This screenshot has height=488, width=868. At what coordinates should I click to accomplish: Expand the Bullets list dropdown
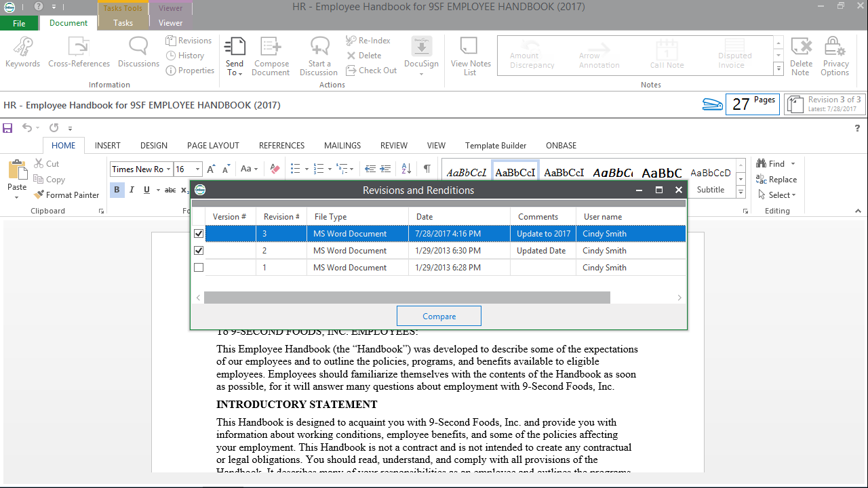(x=307, y=169)
